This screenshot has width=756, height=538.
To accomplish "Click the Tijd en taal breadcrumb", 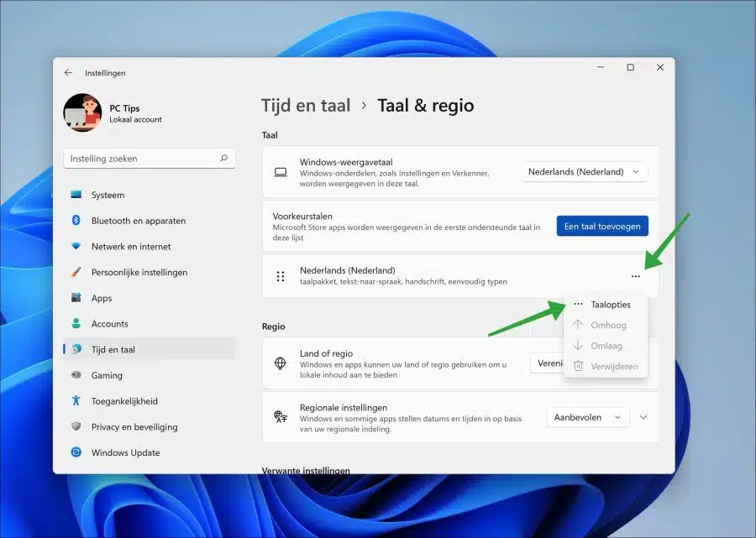I will point(306,106).
